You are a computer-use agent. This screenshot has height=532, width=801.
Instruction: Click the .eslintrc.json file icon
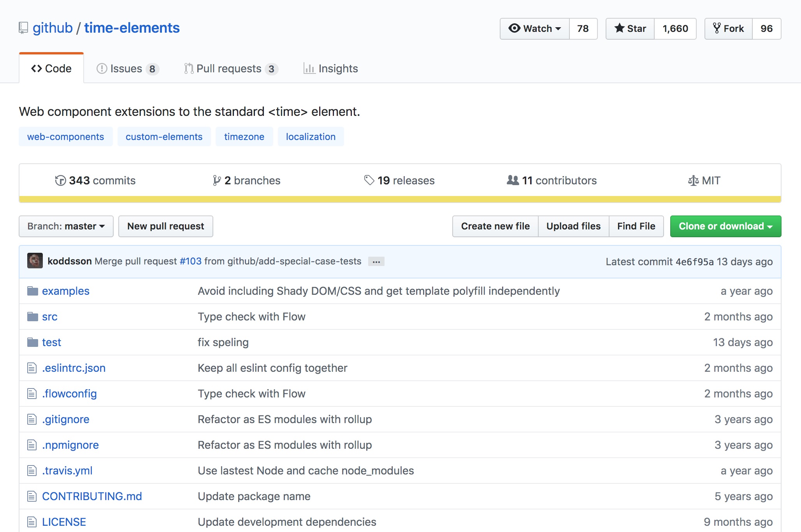click(32, 368)
